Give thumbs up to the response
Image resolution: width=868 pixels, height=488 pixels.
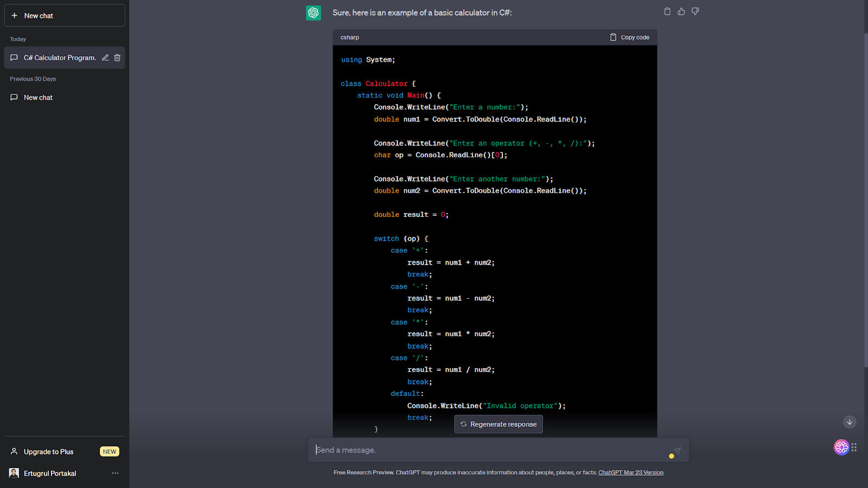click(x=681, y=11)
